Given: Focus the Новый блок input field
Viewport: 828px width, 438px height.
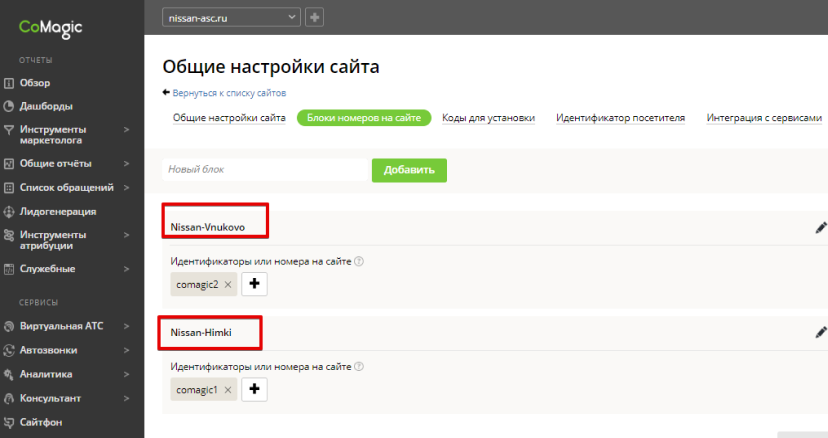Looking at the screenshot, I should [265, 170].
